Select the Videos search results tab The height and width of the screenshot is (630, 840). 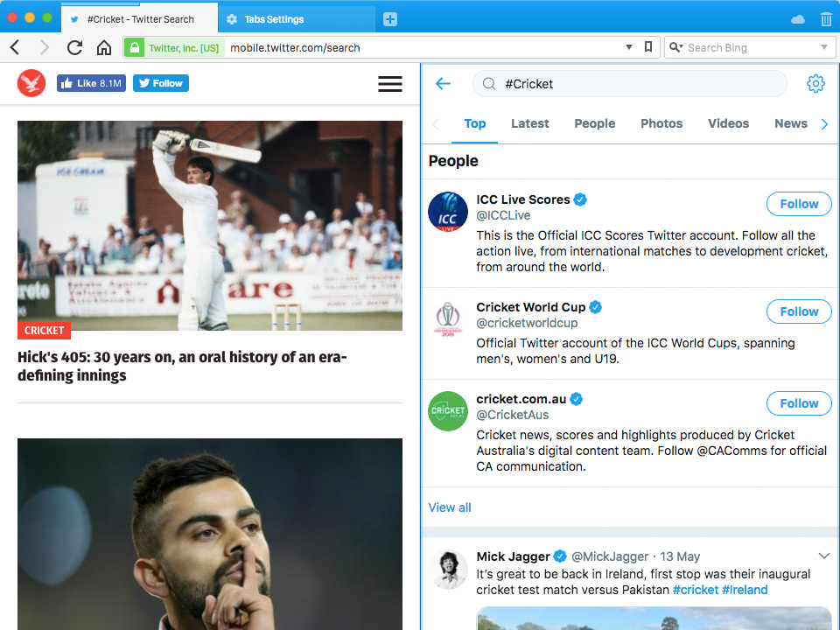(x=729, y=123)
